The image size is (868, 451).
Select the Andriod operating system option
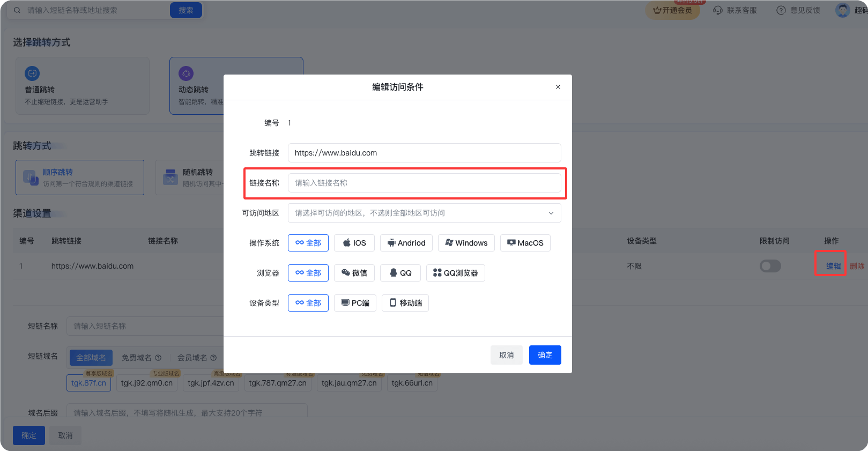(406, 243)
